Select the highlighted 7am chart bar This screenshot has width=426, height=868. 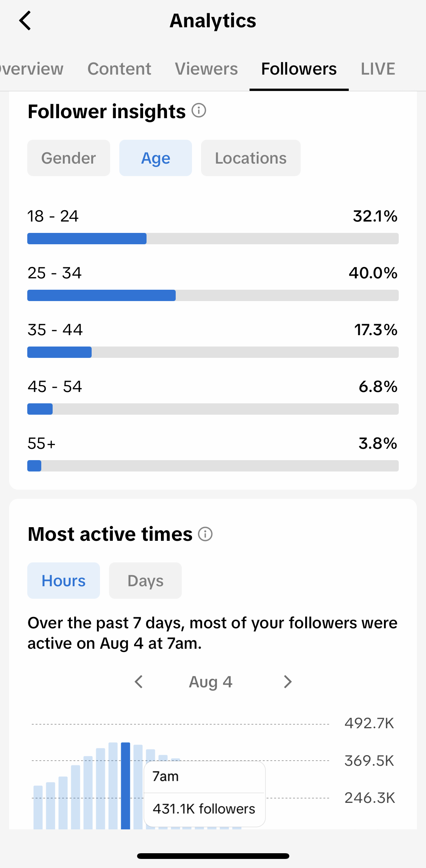pos(126,786)
